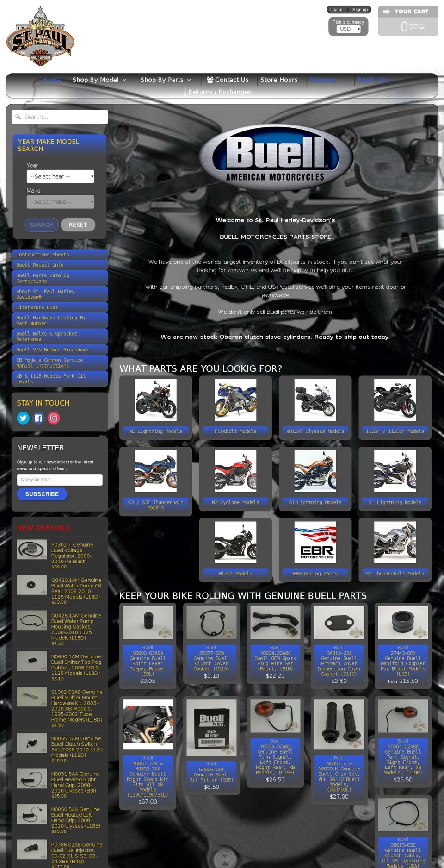This screenshot has height=868, width=444.
Task: Open 1125r / 1125cr Models bike image
Action: click(395, 400)
